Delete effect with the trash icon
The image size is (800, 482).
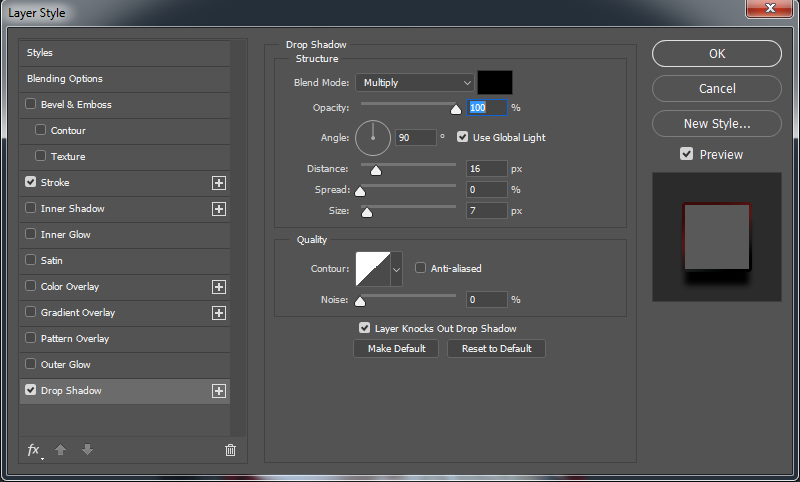(x=230, y=450)
